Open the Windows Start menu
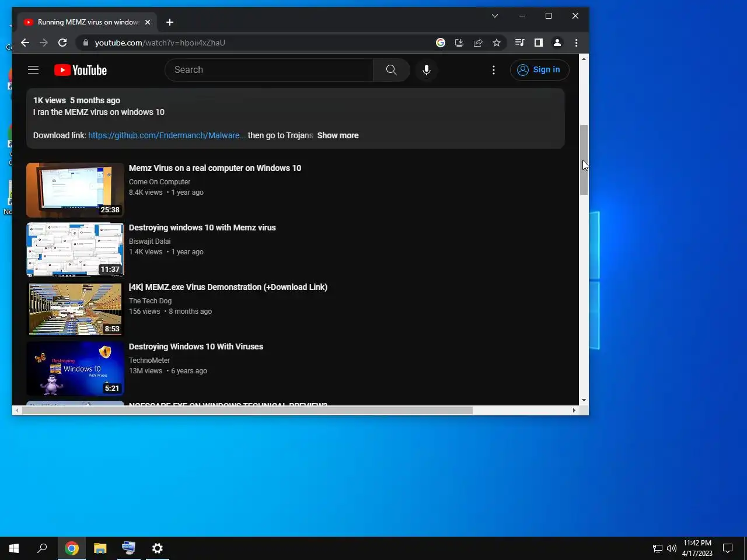The image size is (747, 560). [x=14, y=548]
